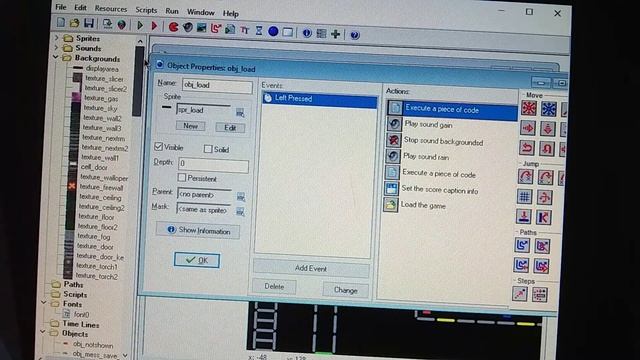Pick the Speed Vertical action icon
This screenshot has width=640, height=360.
[547, 129]
